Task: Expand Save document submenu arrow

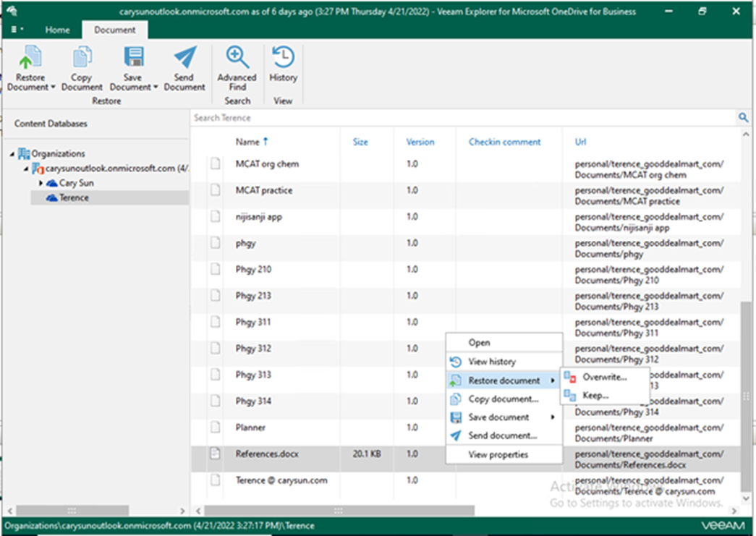Action: [553, 417]
